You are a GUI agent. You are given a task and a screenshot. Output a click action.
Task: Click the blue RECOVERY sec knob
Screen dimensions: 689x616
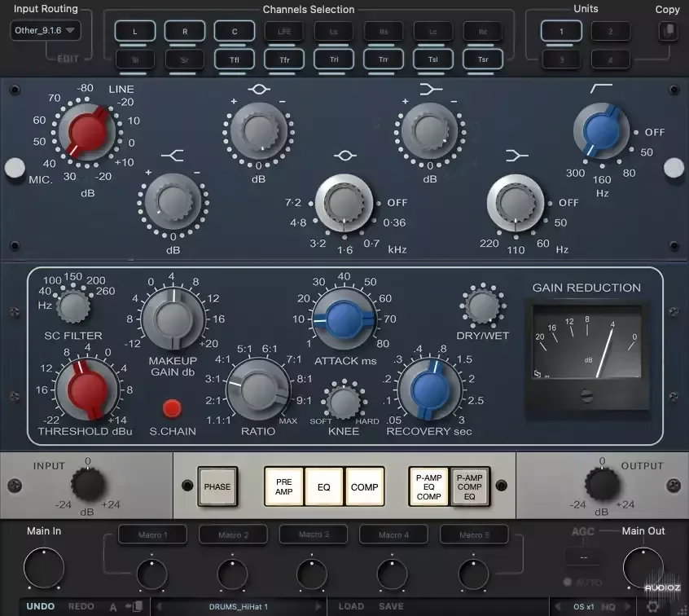(430, 389)
